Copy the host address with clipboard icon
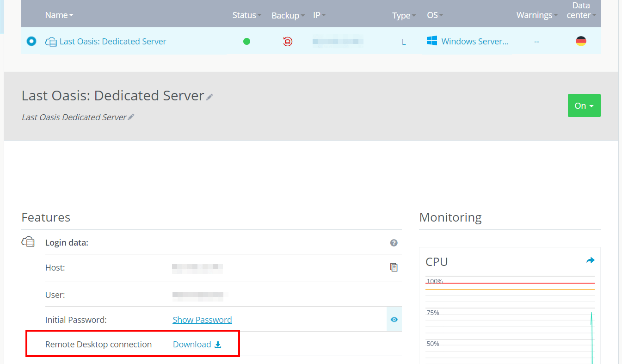 pyautogui.click(x=394, y=267)
